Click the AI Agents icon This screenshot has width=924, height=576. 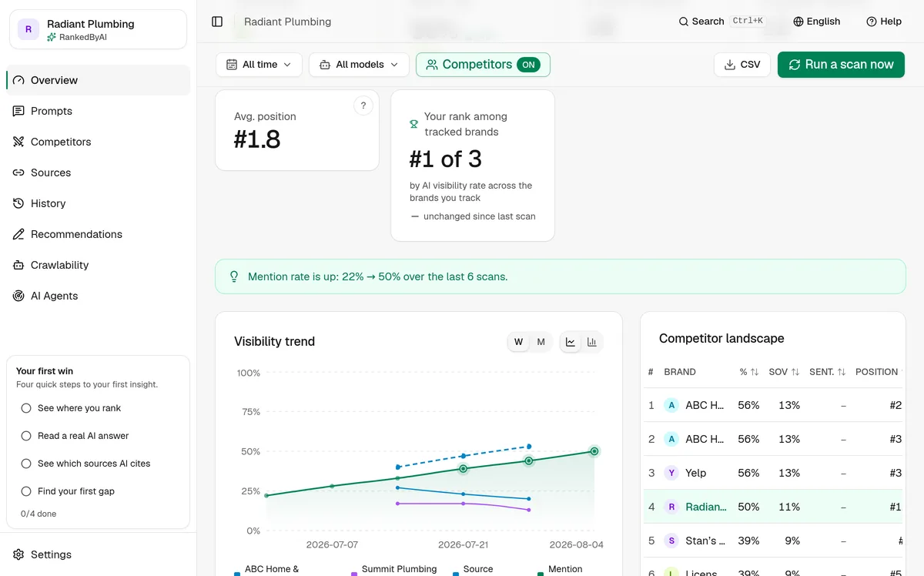click(18, 296)
